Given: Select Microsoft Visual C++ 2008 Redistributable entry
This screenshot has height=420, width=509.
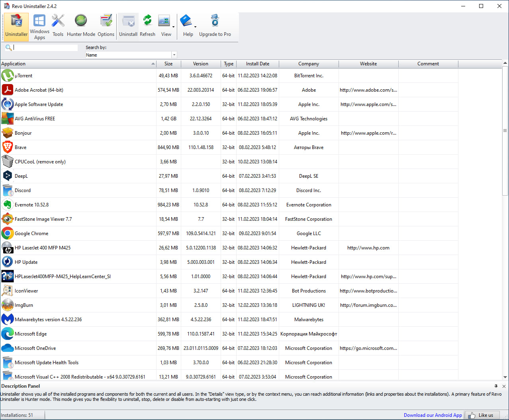Looking at the screenshot, I should [80, 377].
